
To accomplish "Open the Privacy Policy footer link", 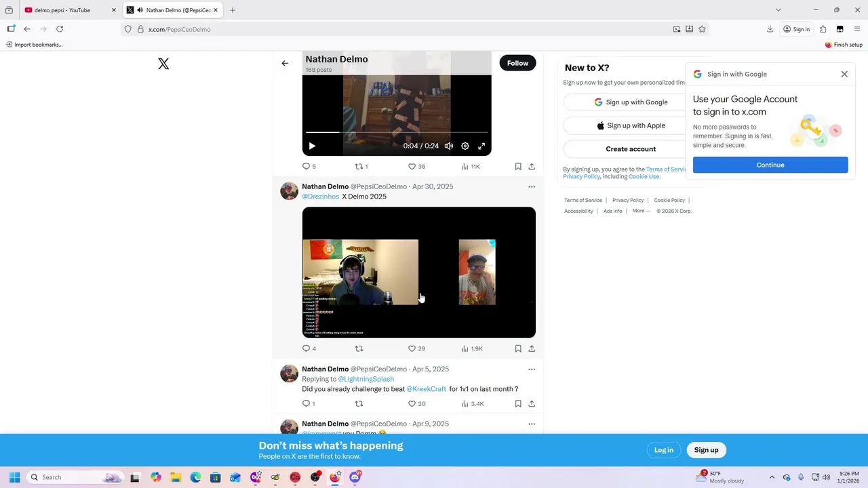I will (628, 200).
